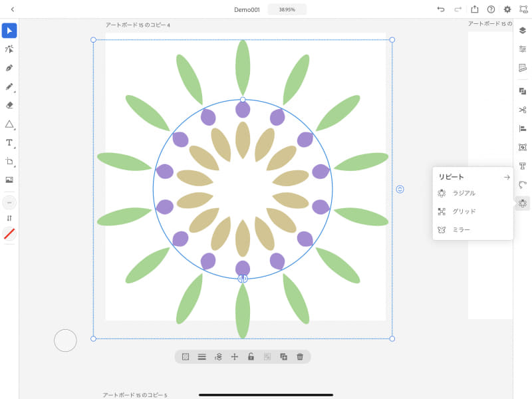Activate the Eraser tool
Viewport: 532px width, 399px height.
tap(9, 105)
